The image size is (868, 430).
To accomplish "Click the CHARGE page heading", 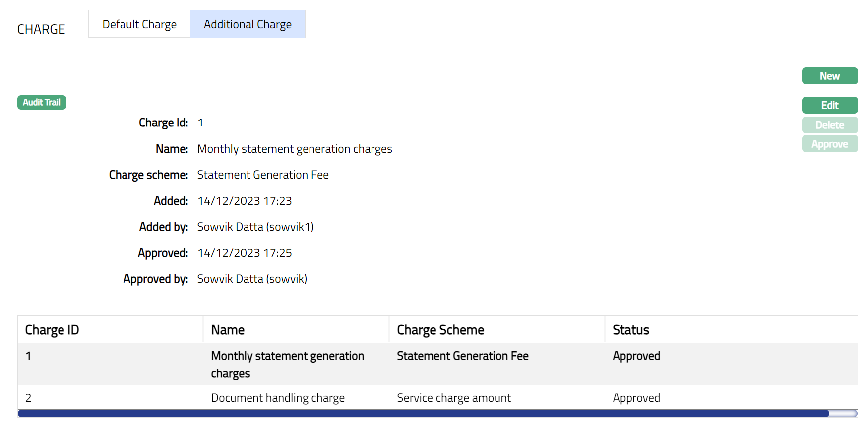I will [41, 29].
